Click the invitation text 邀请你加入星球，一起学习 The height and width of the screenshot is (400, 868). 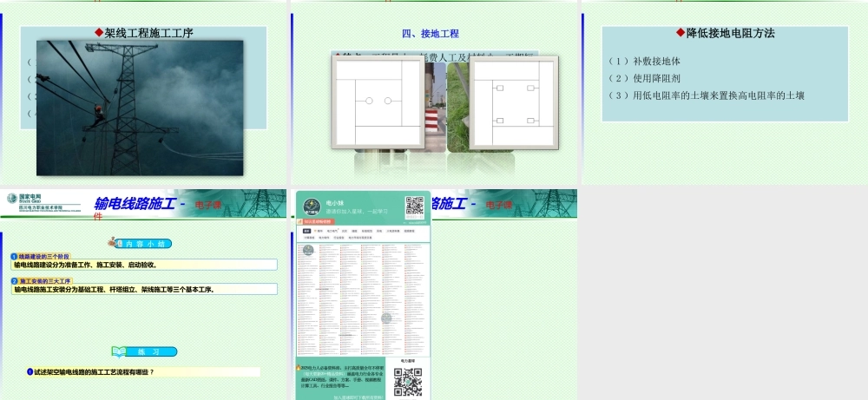point(357,212)
